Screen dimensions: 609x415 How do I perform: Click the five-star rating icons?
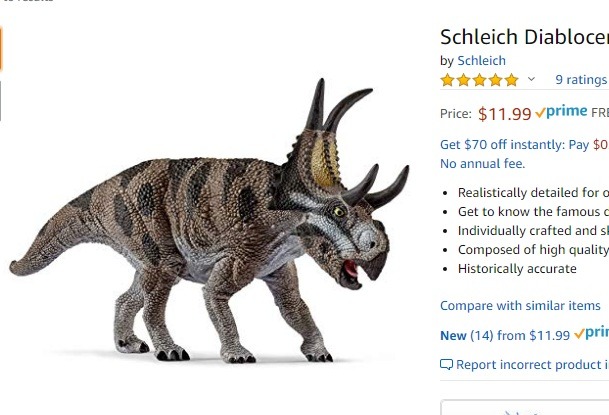point(479,80)
